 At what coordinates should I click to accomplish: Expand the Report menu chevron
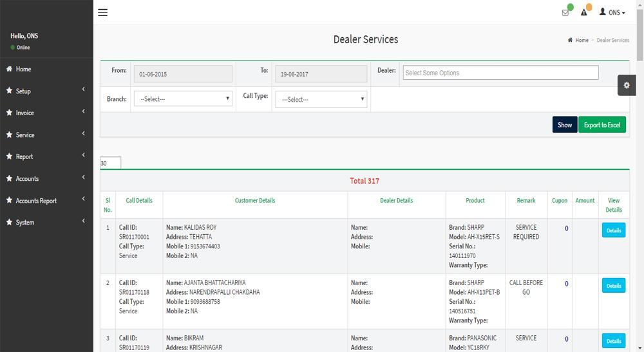(83, 154)
